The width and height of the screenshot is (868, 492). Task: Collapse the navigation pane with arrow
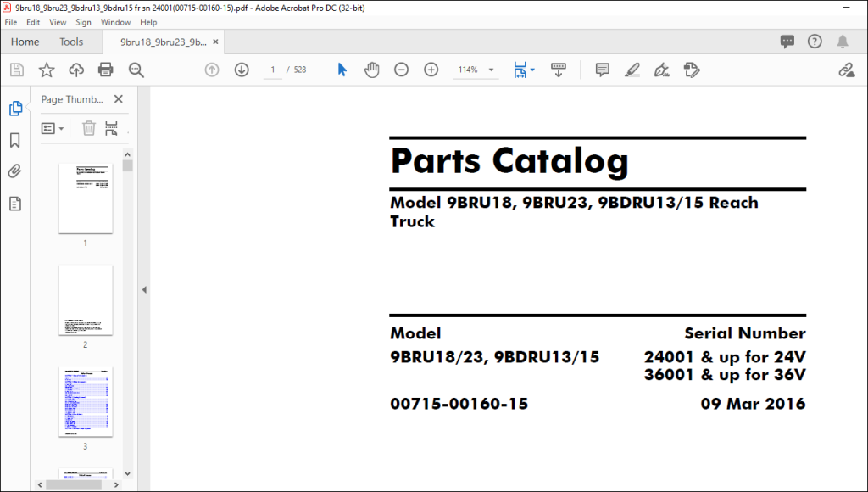coord(144,289)
